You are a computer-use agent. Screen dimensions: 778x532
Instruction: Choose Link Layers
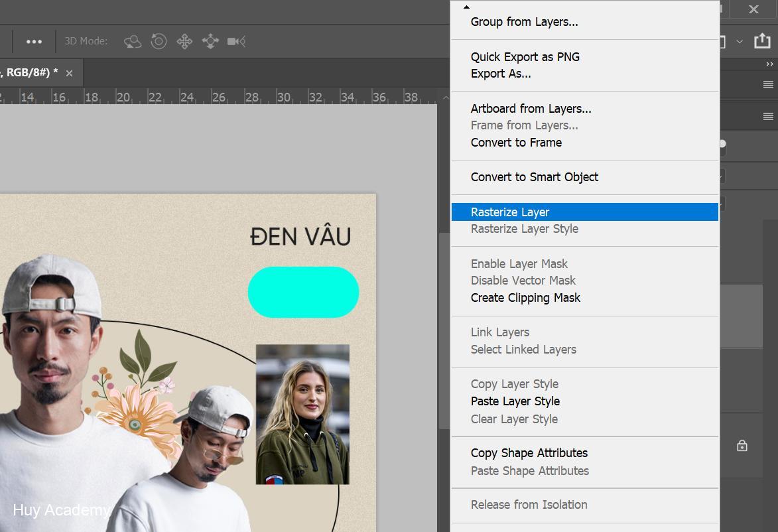(584, 332)
